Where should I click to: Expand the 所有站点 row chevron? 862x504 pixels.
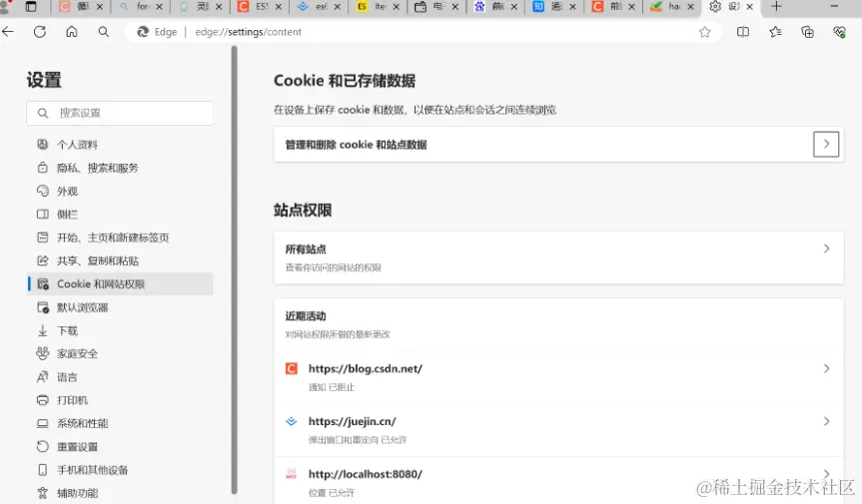click(826, 249)
